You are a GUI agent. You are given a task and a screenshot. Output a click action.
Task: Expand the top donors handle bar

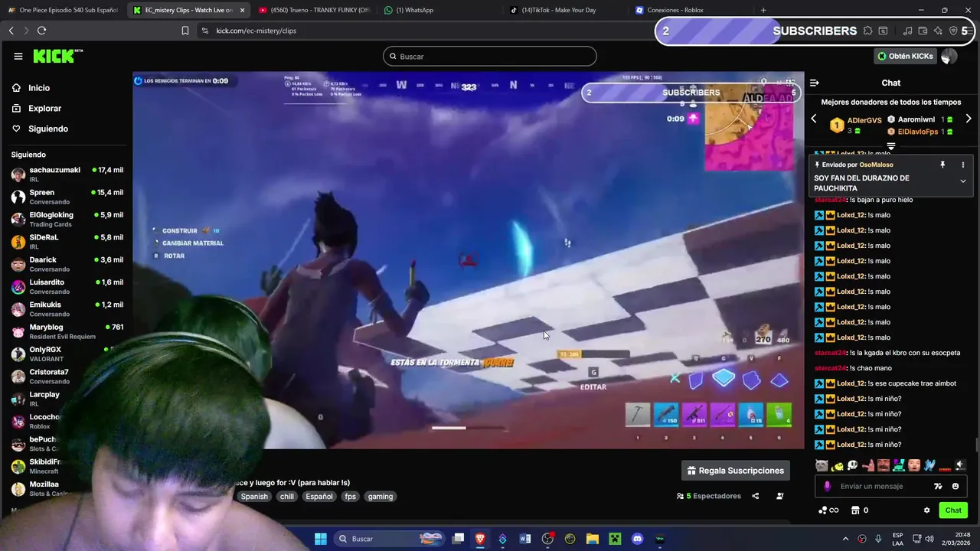point(891,145)
